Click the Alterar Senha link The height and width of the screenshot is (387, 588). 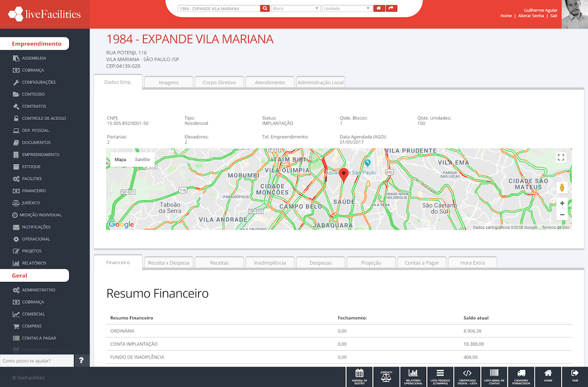(x=531, y=16)
